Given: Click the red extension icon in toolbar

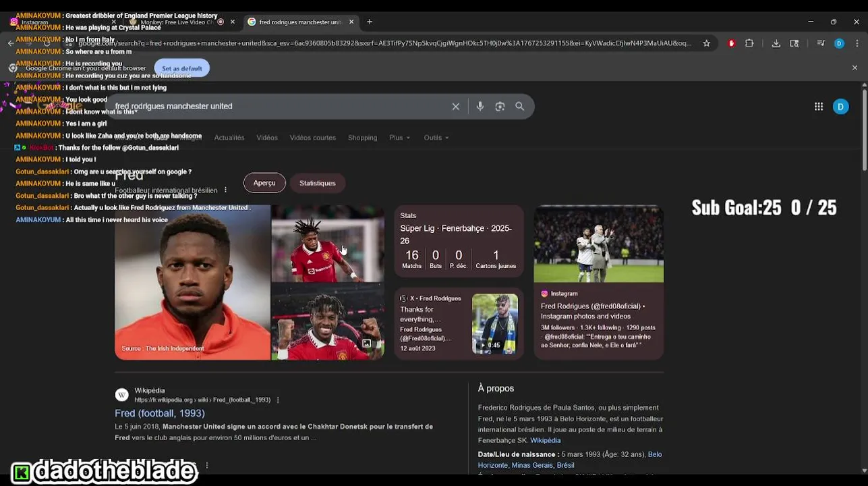Looking at the screenshot, I should click(x=731, y=43).
